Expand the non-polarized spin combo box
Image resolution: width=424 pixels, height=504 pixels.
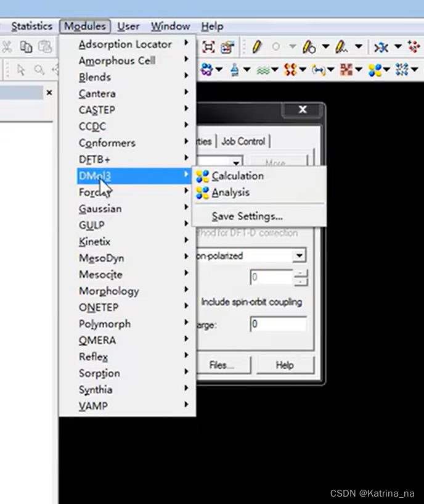(300, 256)
